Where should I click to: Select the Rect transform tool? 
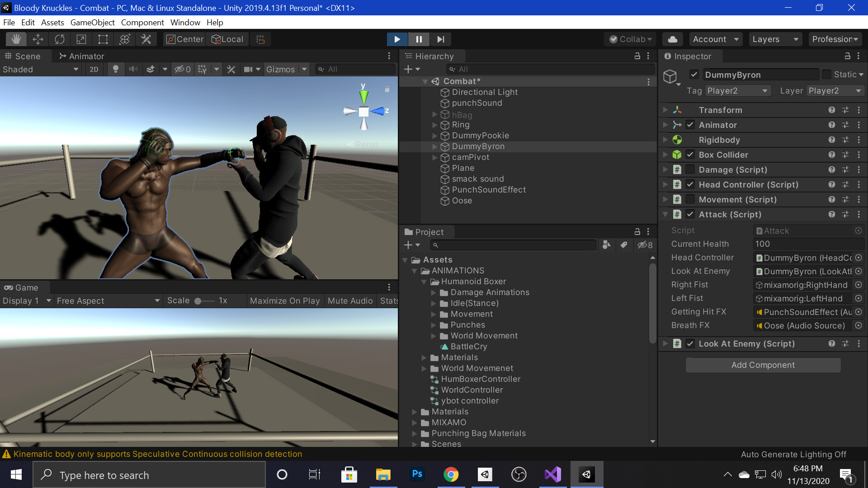click(x=103, y=39)
